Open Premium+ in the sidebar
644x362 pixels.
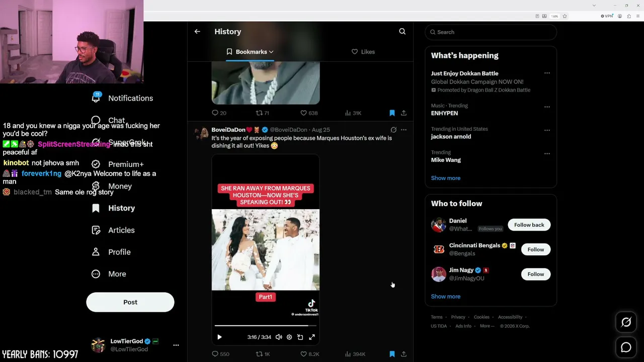tap(118, 164)
